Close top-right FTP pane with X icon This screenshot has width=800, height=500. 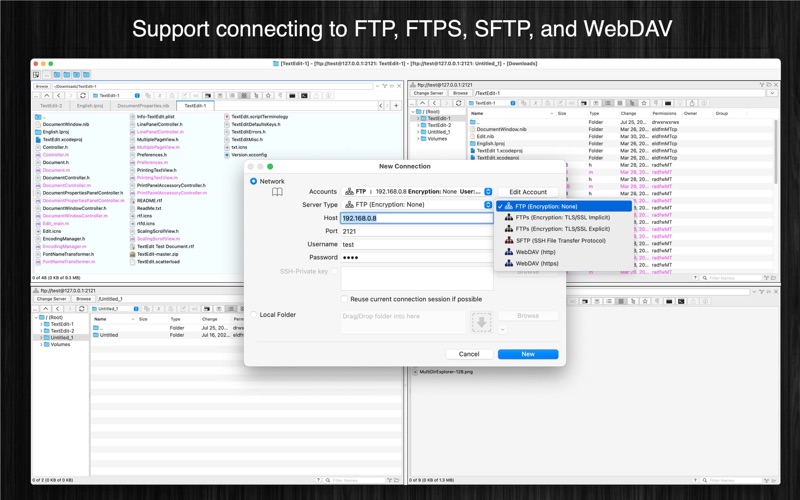click(x=776, y=85)
